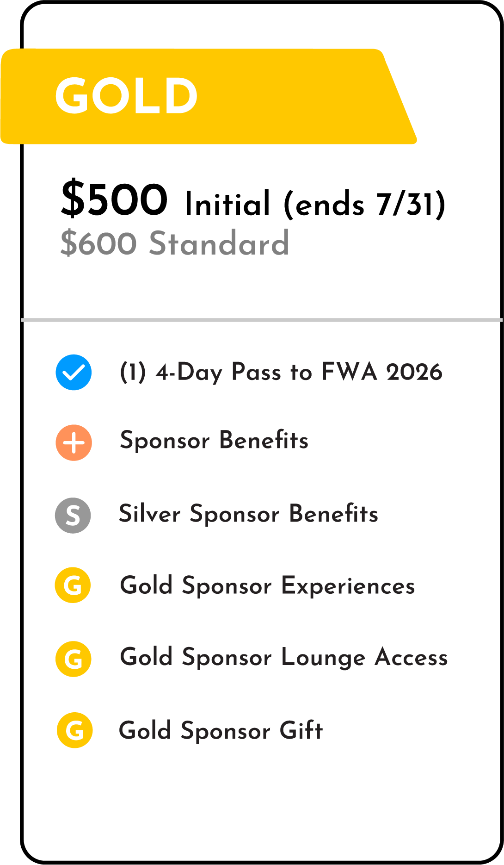Click the G icon beside Gold Sponsor Lounge Access
The height and width of the screenshot is (865, 504).
click(73, 659)
